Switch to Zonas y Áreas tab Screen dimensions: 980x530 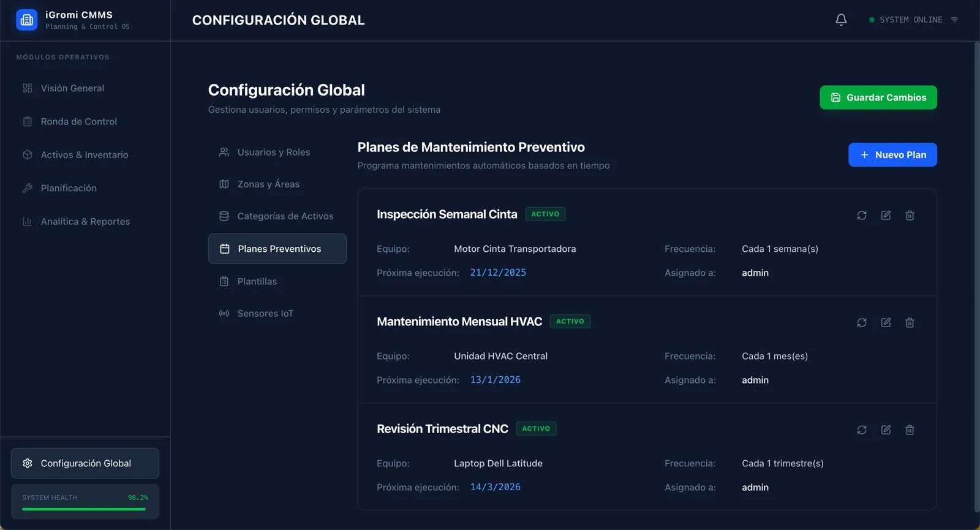click(x=277, y=184)
